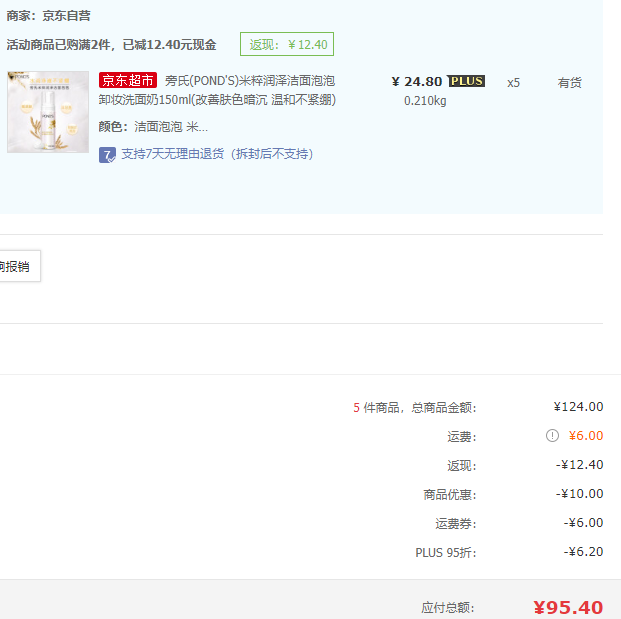This screenshot has width=621, height=619.
Task: Select the 活动商品已购满2件 promotion text
Action: pos(111,45)
